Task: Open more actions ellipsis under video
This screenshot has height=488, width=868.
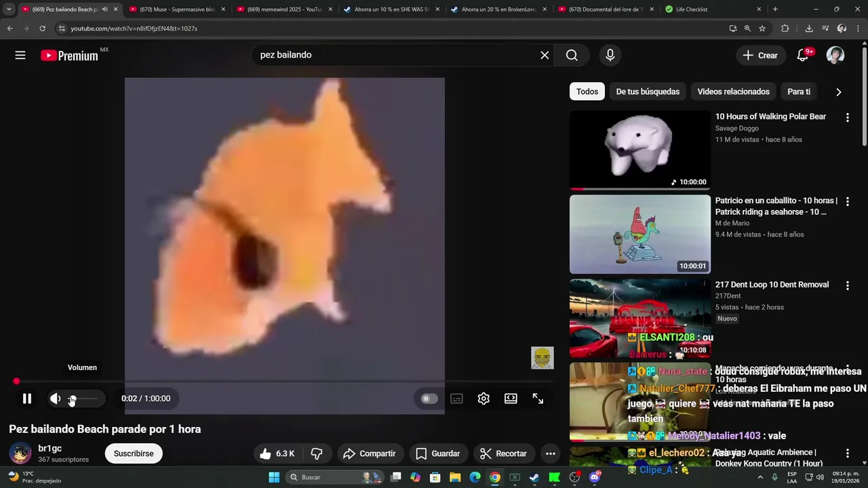Action: click(x=551, y=453)
